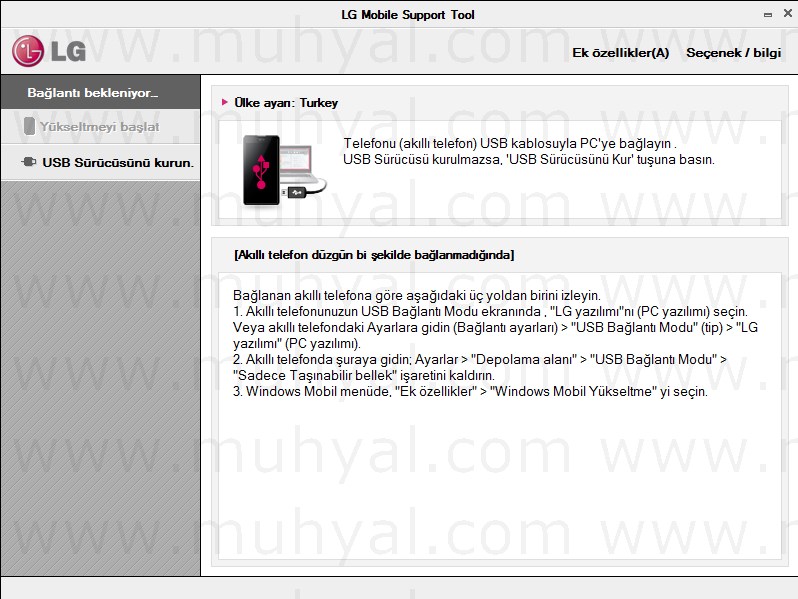Open the Ek özellikler(A) menu
This screenshot has height=599, width=798.
click(620, 53)
